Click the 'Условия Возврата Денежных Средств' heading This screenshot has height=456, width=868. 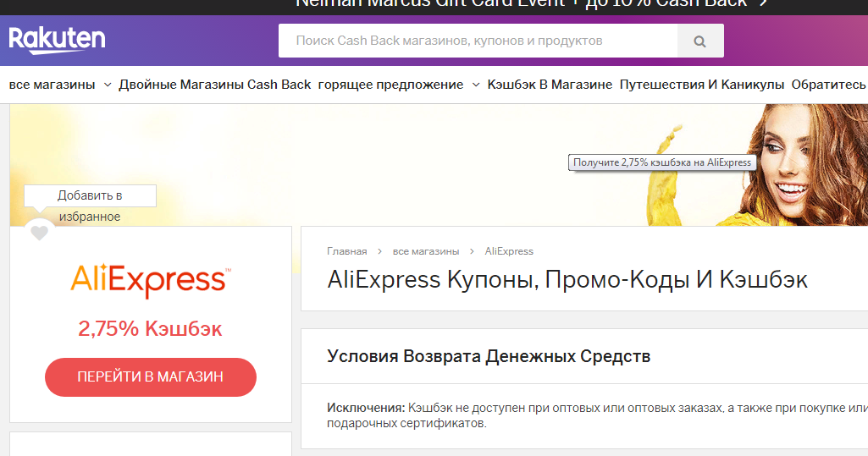point(489,356)
